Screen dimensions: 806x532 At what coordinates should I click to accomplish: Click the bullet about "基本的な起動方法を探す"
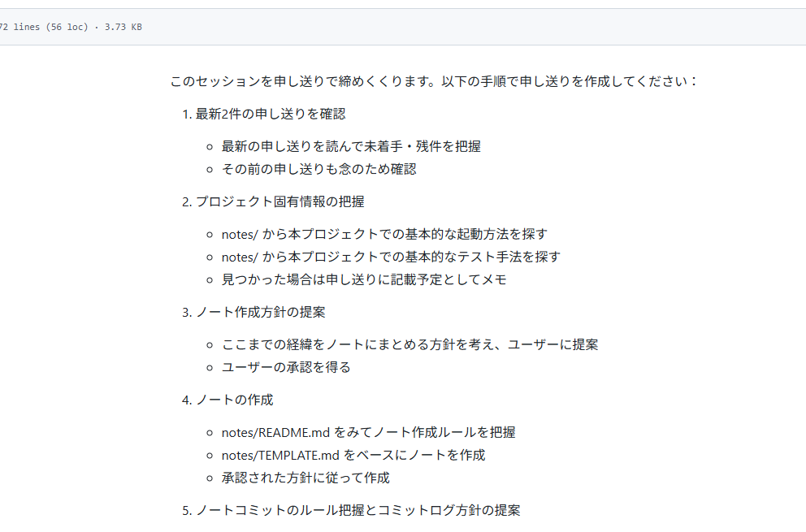(x=384, y=234)
